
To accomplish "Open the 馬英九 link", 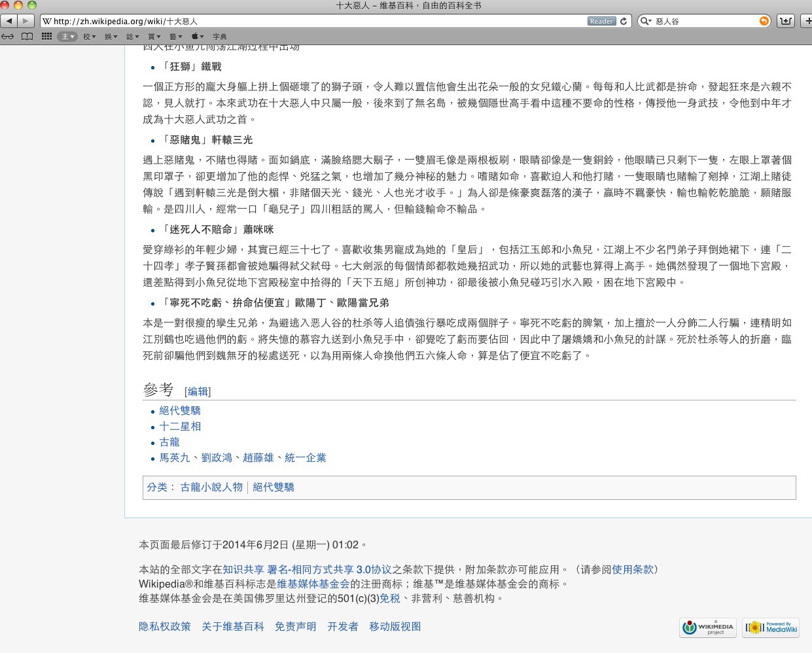I will tap(175, 457).
